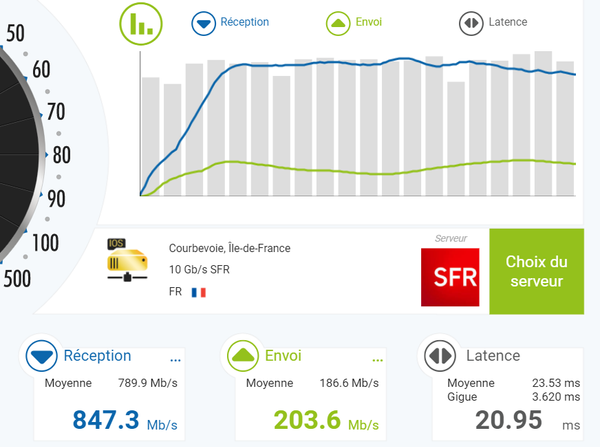Show the Latence graph icon above chart
The width and height of the screenshot is (600, 447).
471,23
